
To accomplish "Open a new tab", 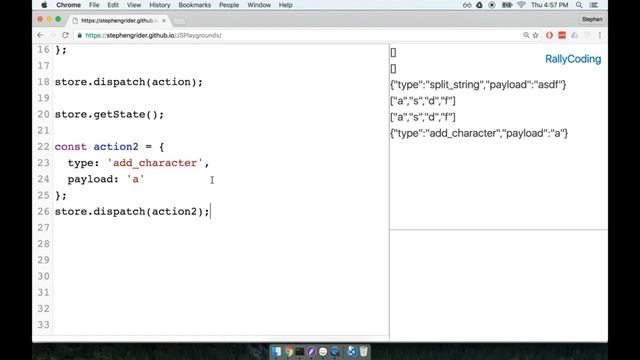I will [x=179, y=21].
